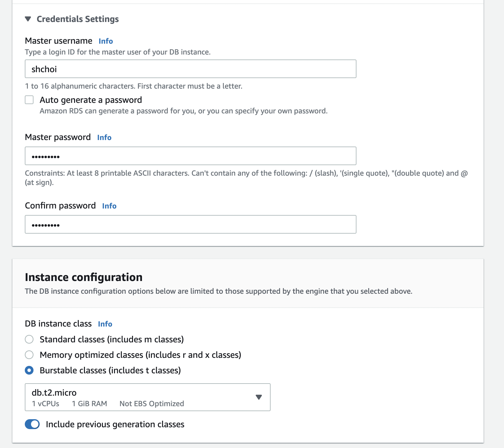Select Burstable classes radio button
This screenshot has width=504, height=448.
click(x=29, y=370)
